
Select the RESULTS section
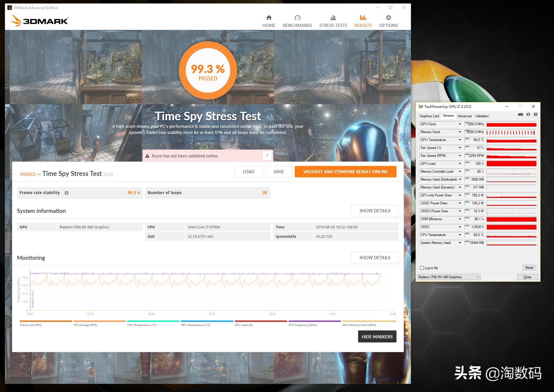pyautogui.click(x=363, y=21)
